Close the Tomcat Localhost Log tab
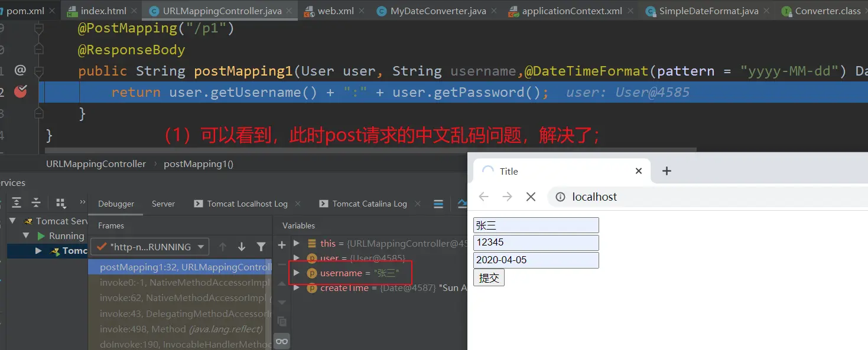Screen dimensions: 868x350 coord(298,204)
